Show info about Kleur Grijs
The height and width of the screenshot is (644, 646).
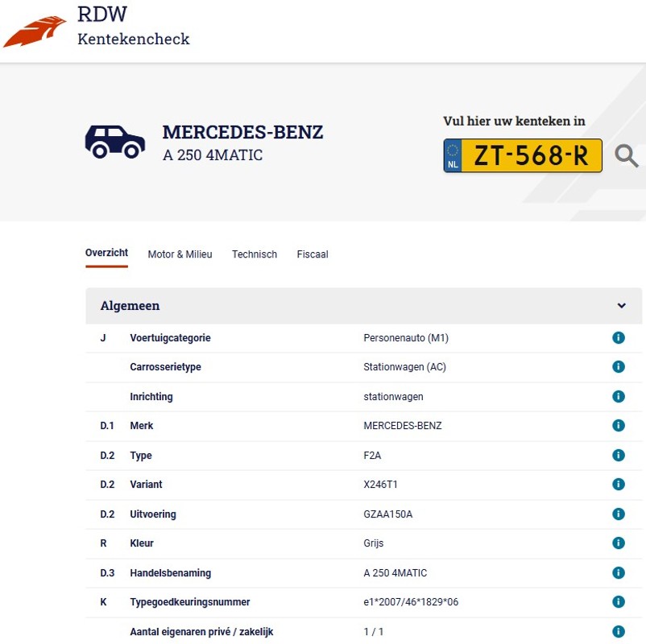[x=619, y=543]
